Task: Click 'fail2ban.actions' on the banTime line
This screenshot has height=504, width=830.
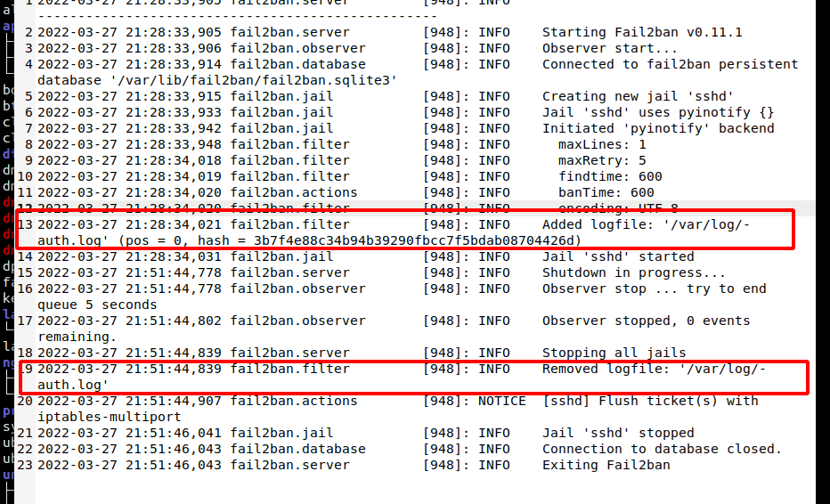Action: tap(294, 192)
